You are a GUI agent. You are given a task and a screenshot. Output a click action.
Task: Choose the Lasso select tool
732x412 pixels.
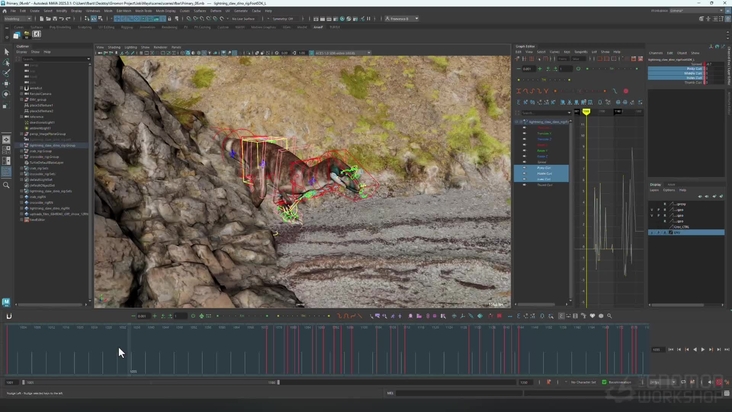pyautogui.click(x=7, y=63)
